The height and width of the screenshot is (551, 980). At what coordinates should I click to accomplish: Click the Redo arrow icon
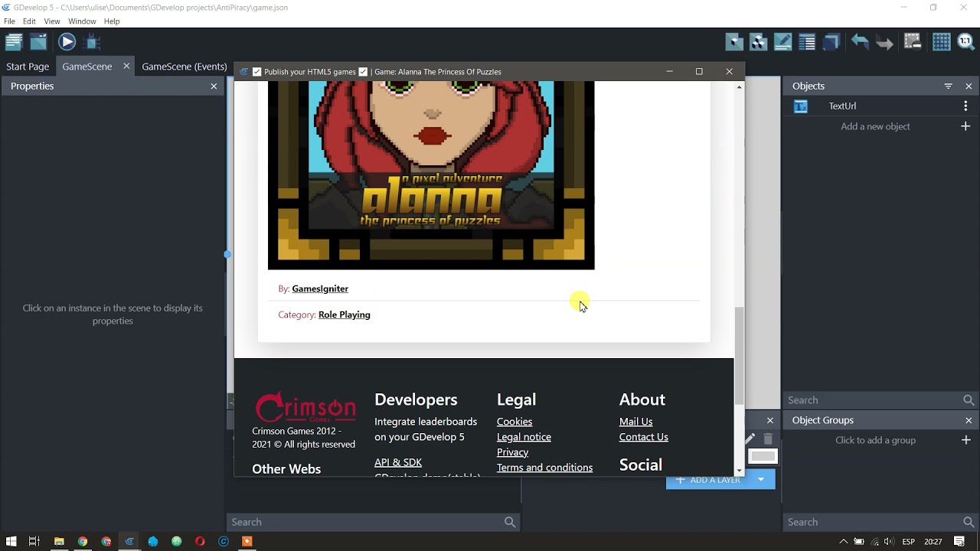coord(884,42)
